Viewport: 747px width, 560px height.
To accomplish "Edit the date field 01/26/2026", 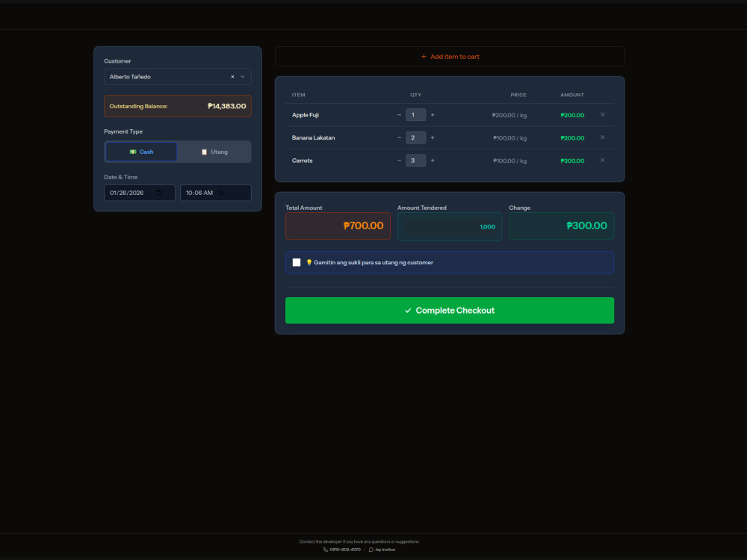I will [x=140, y=193].
